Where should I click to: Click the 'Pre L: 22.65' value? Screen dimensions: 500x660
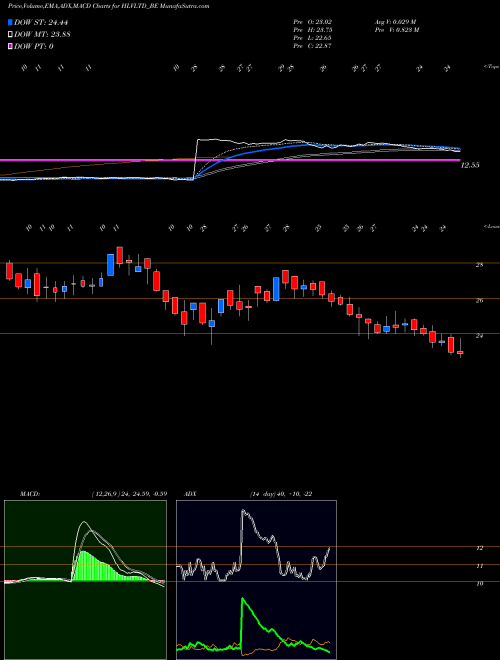[x=313, y=38]
